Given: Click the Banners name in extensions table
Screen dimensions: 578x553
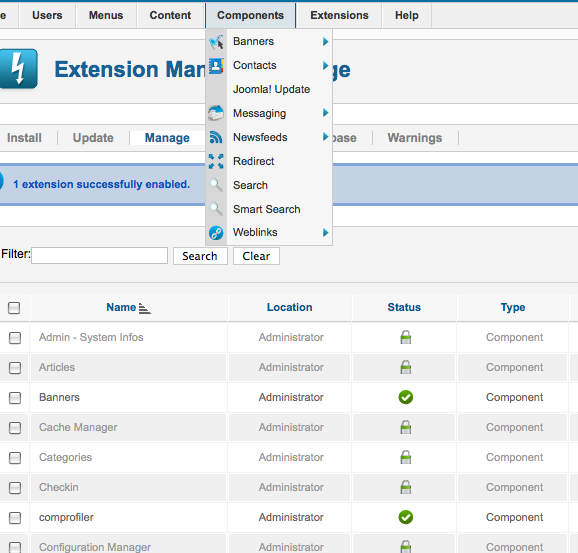Looking at the screenshot, I should pyautogui.click(x=59, y=397).
